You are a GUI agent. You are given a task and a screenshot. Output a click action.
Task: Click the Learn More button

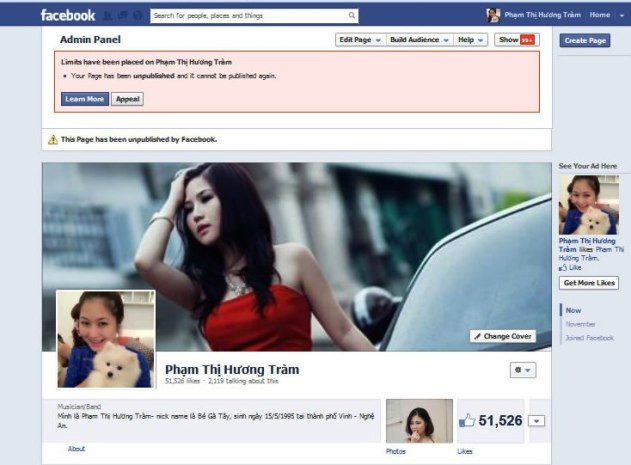[85, 99]
